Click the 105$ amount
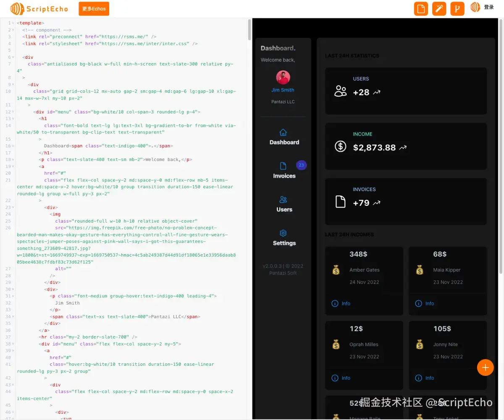Image resolution: width=504 pixels, height=420 pixels. 442,329
